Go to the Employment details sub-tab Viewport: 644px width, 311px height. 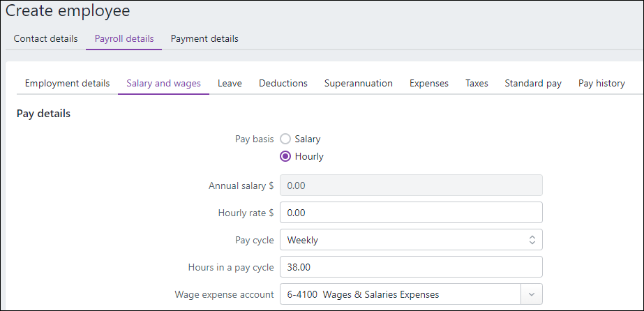tap(67, 84)
